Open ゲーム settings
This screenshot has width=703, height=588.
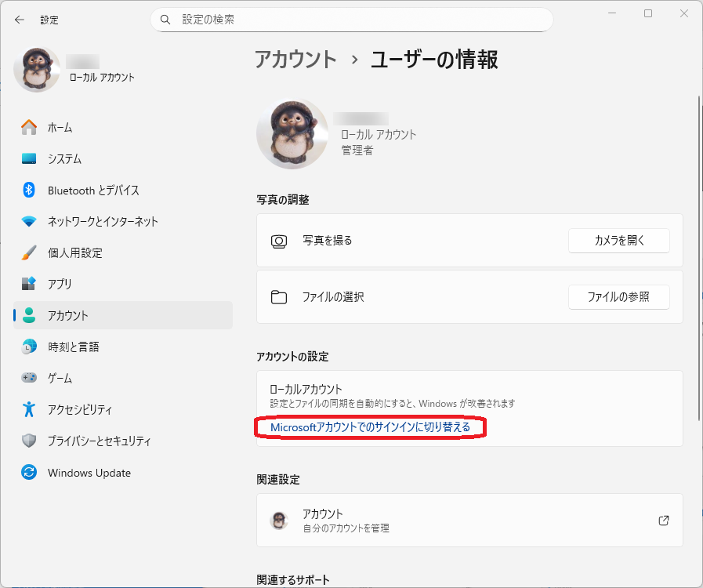(x=123, y=378)
